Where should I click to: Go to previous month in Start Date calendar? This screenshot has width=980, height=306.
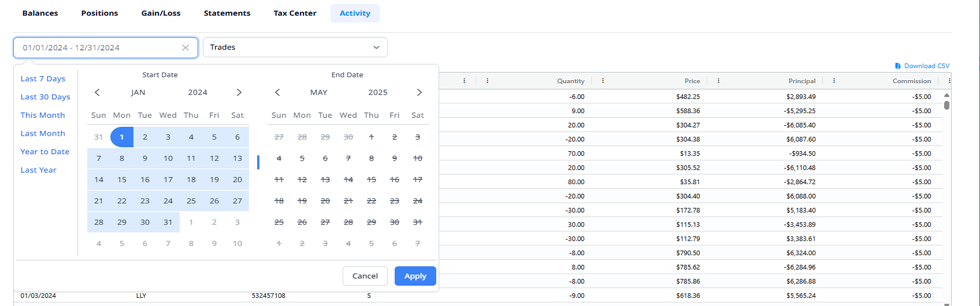tap(97, 92)
